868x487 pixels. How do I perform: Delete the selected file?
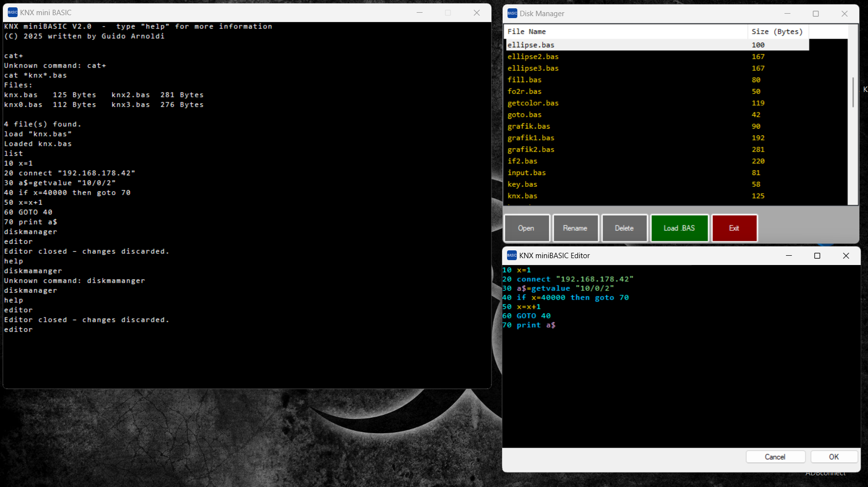coord(624,228)
